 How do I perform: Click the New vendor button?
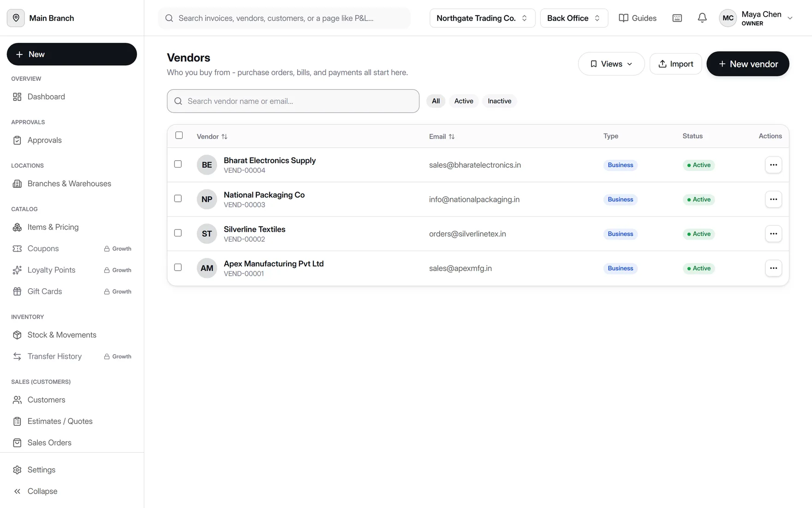[x=747, y=64]
